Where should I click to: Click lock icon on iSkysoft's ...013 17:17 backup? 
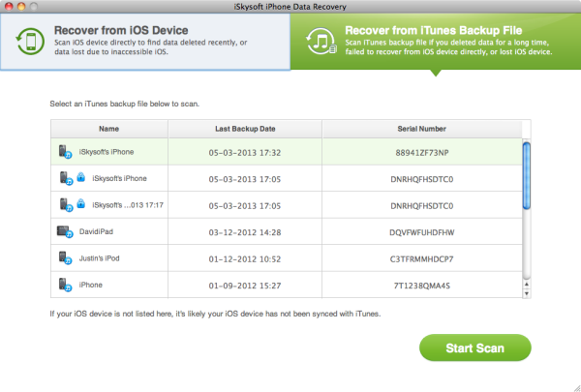click(80, 203)
